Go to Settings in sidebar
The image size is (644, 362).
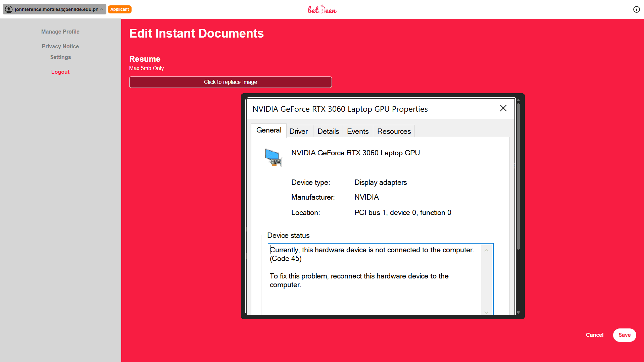click(x=60, y=57)
